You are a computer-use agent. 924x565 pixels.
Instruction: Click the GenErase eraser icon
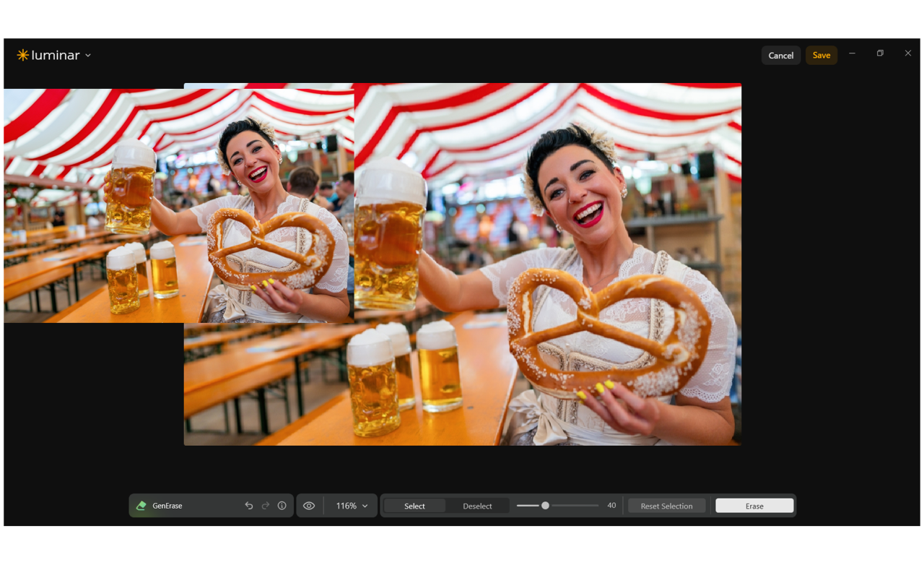(x=141, y=506)
